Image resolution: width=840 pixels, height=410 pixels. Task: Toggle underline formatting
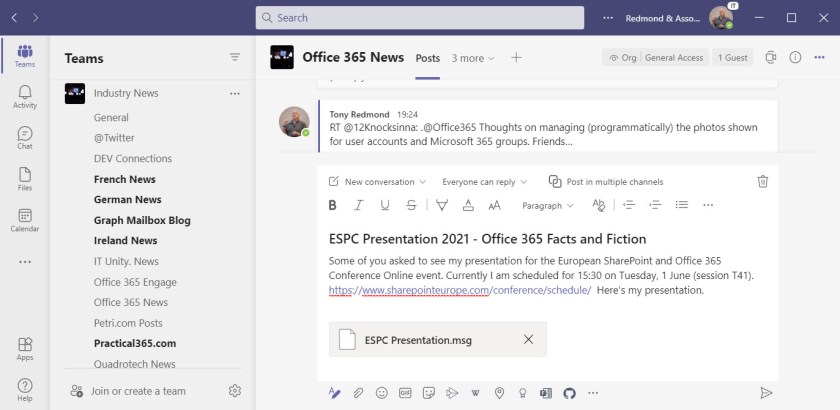(x=385, y=205)
